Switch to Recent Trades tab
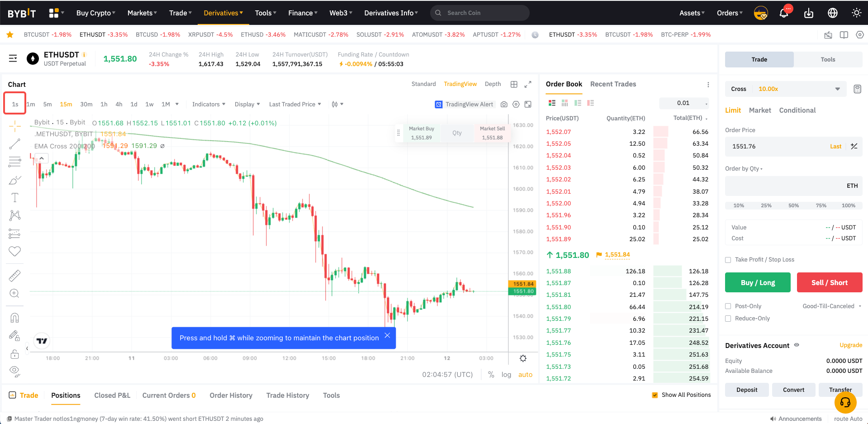The height and width of the screenshot is (424, 868). pos(613,84)
